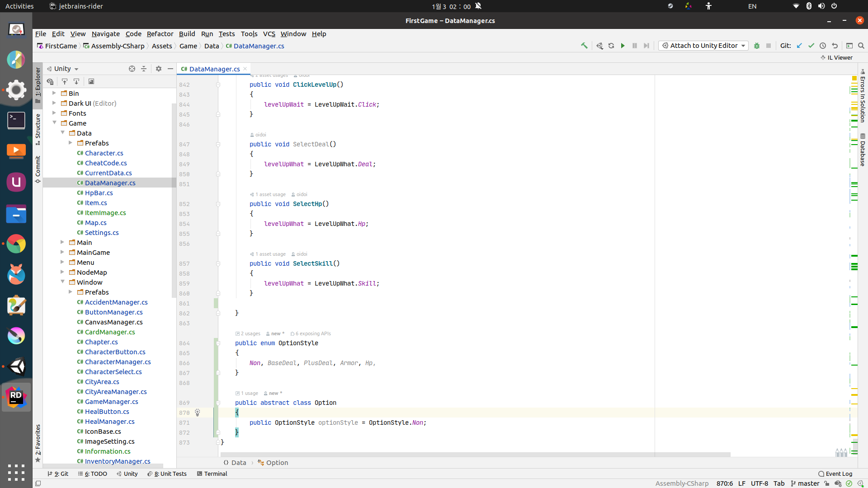Start Unity play mode with the green arrow
The width and height of the screenshot is (868, 488).
[623, 46]
